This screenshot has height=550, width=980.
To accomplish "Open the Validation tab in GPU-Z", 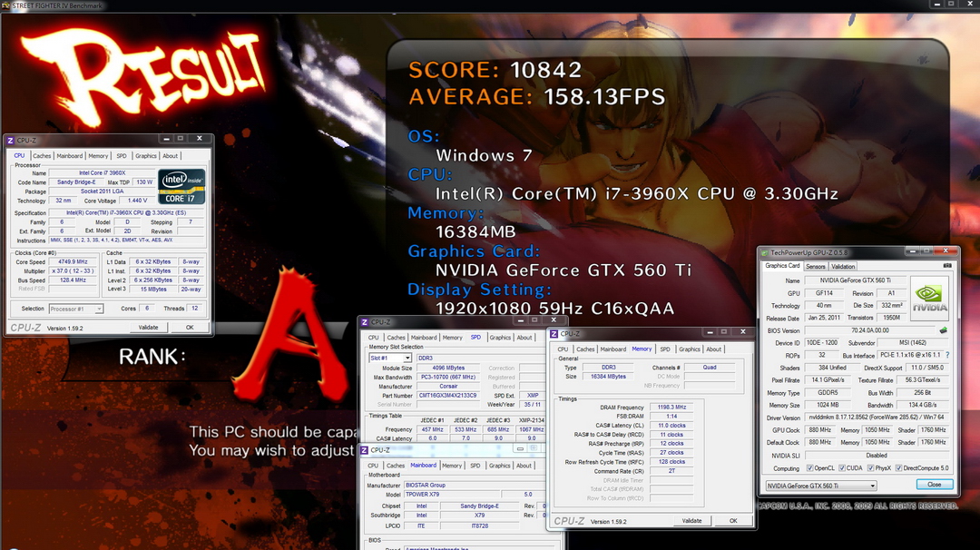I will click(x=842, y=266).
